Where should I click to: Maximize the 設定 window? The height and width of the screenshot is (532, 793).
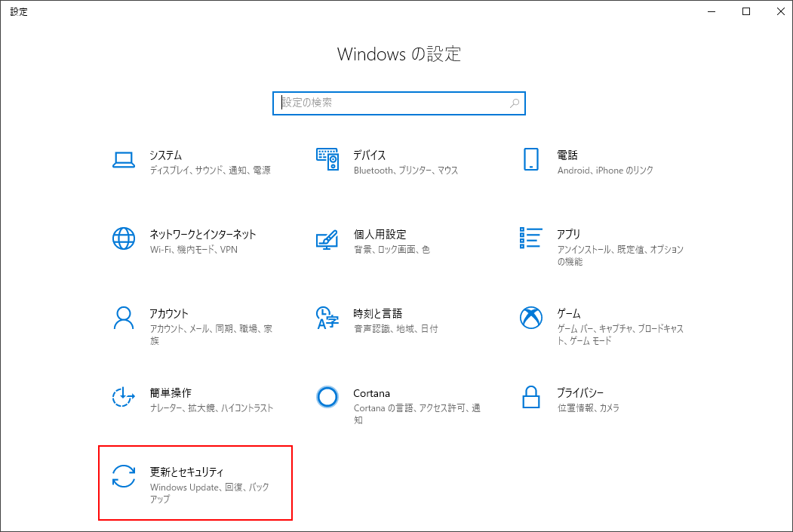(746, 11)
